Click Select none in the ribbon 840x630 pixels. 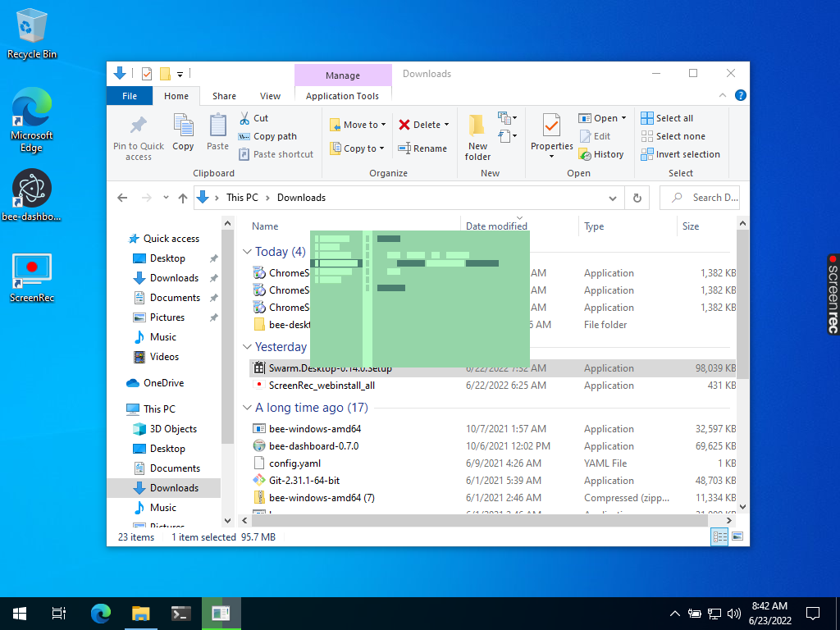(673, 136)
